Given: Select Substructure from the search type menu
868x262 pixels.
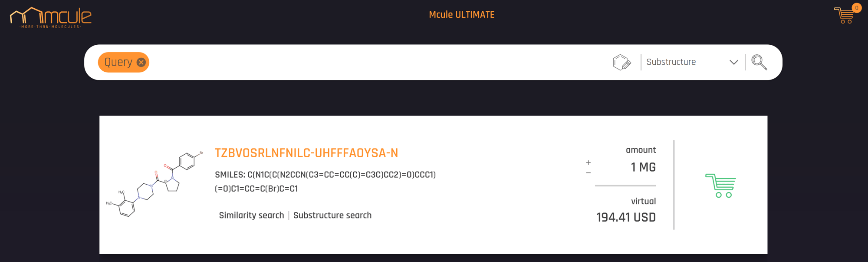Looking at the screenshot, I should pyautogui.click(x=671, y=62).
